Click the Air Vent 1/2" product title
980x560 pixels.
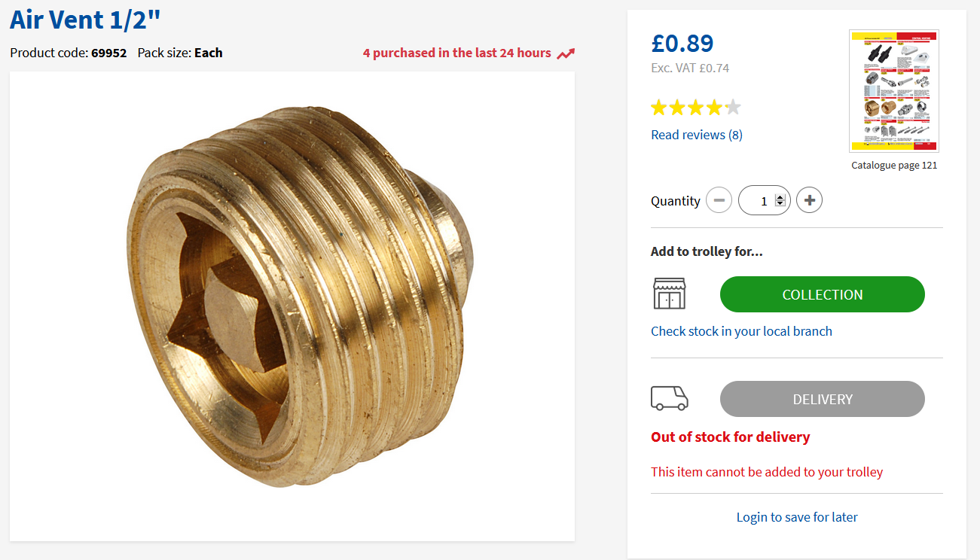[x=85, y=20]
